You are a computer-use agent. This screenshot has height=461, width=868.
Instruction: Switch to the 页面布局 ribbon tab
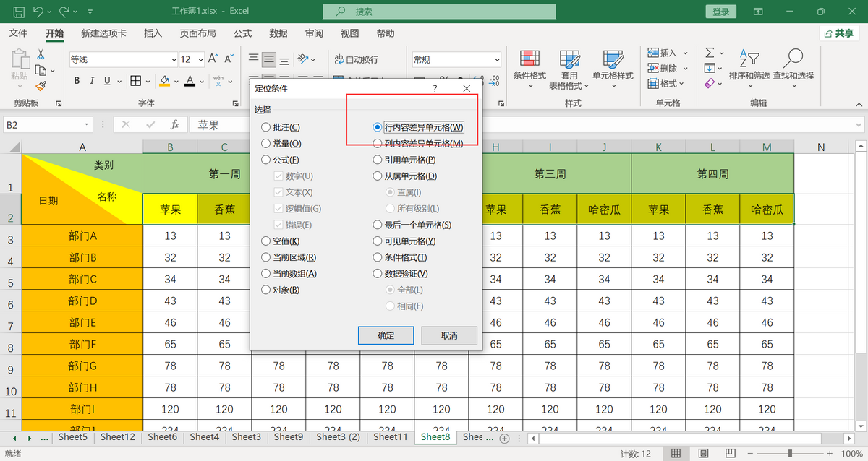(x=197, y=33)
